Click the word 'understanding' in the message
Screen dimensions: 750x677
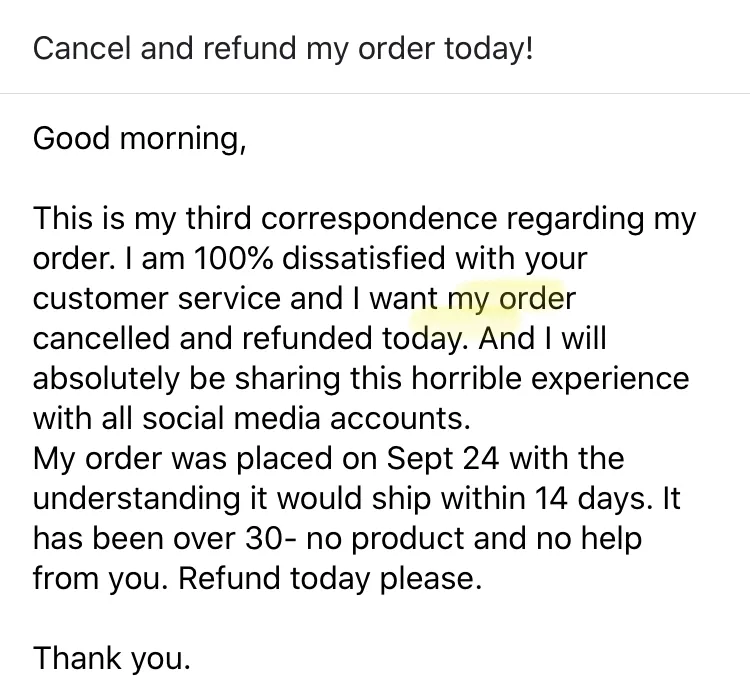[136, 499]
